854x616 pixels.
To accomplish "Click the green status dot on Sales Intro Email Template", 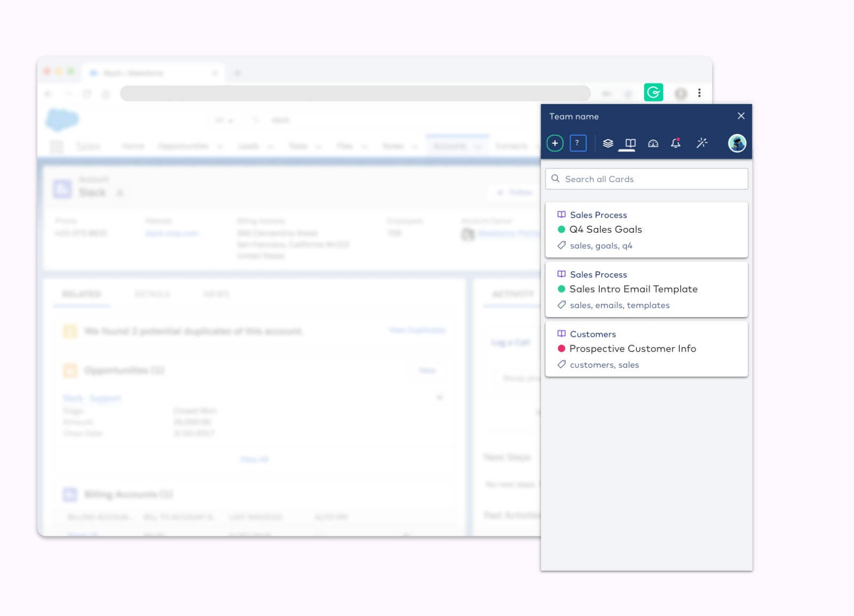I will point(562,289).
